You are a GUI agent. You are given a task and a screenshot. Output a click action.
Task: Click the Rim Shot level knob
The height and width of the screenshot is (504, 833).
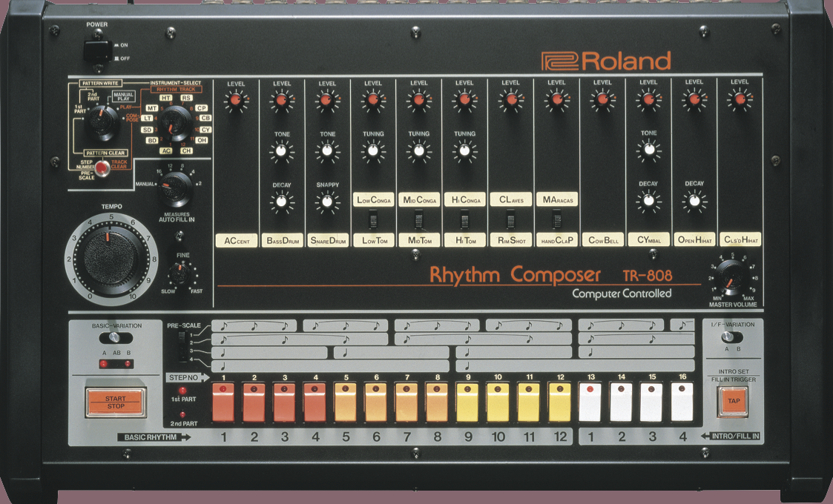511,99
